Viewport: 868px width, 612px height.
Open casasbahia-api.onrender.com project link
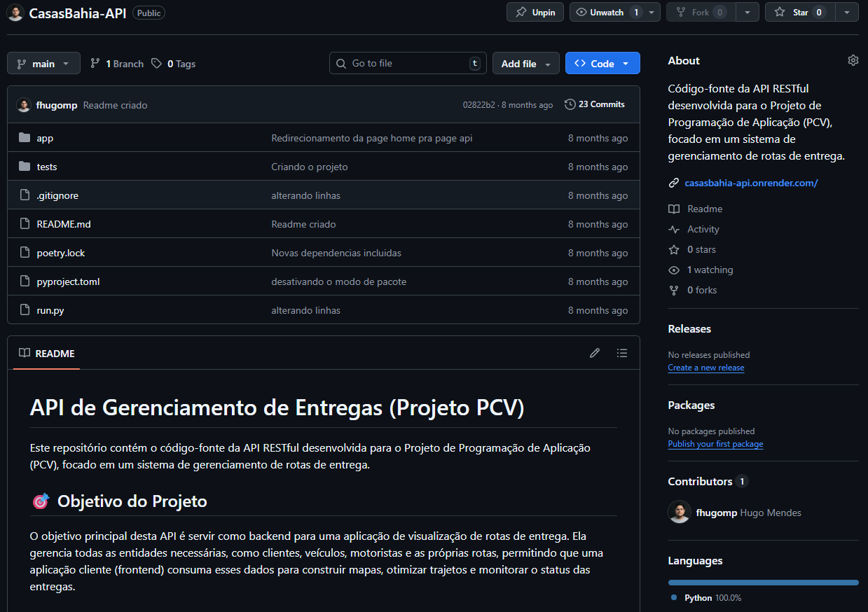(x=750, y=183)
